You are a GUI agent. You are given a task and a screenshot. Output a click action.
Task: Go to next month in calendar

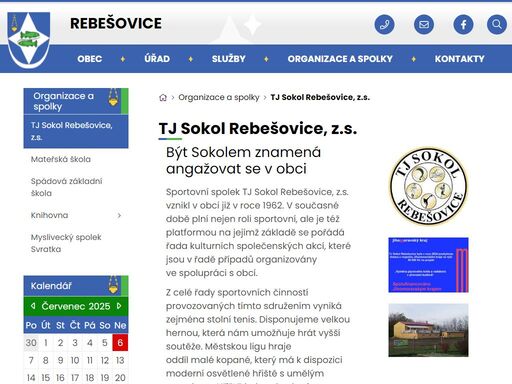tap(119, 306)
